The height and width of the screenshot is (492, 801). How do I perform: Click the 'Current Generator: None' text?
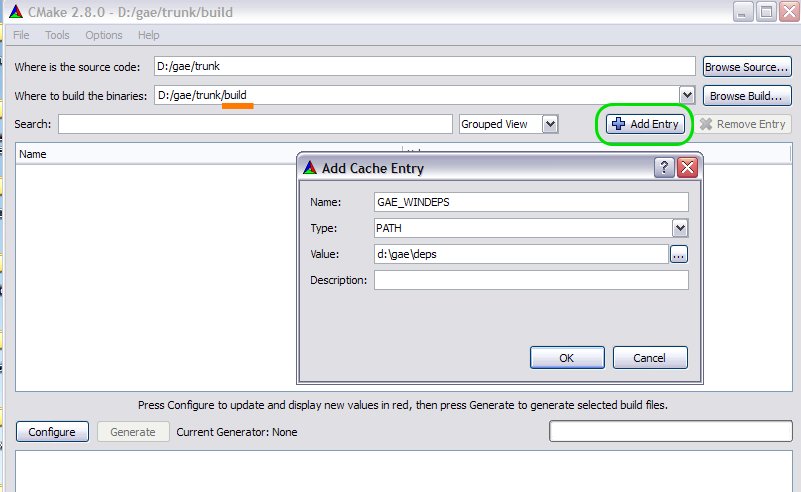(x=237, y=432)
